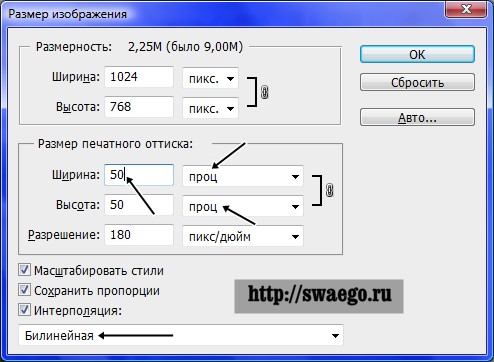The width and height of the screenshot is (494, 362).
Task: Click the OK button
Action: [417, 54]
